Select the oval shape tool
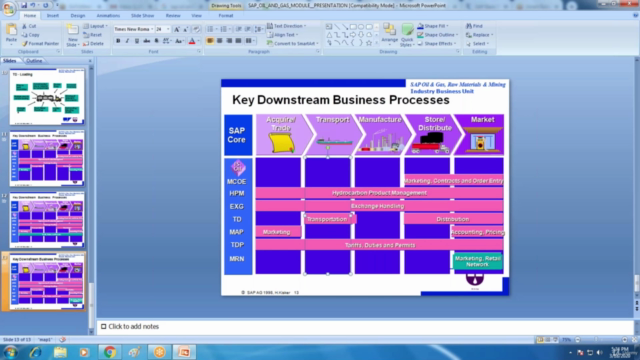640x360 pixels. 361,27
